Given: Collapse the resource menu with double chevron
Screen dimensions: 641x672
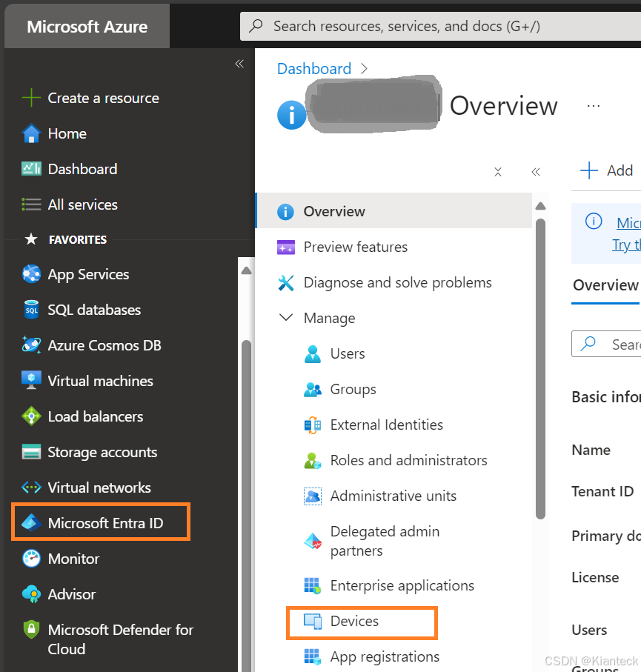Looking at the screenshot, I should (x=536, y=172).
